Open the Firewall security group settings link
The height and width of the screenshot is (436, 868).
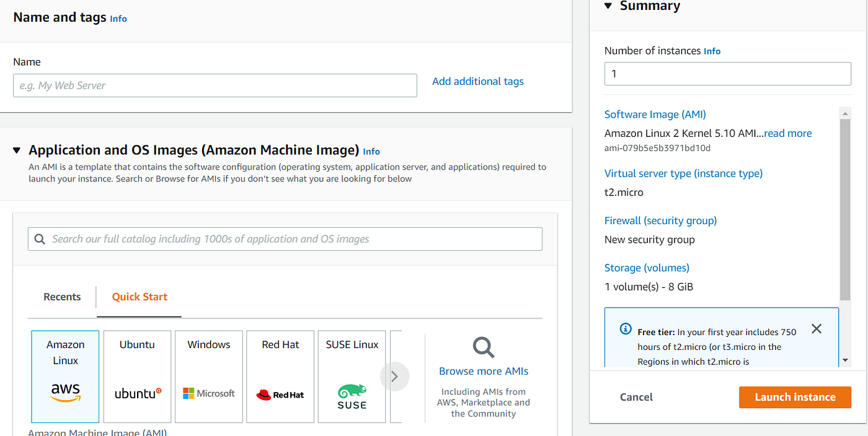[660, 220]
